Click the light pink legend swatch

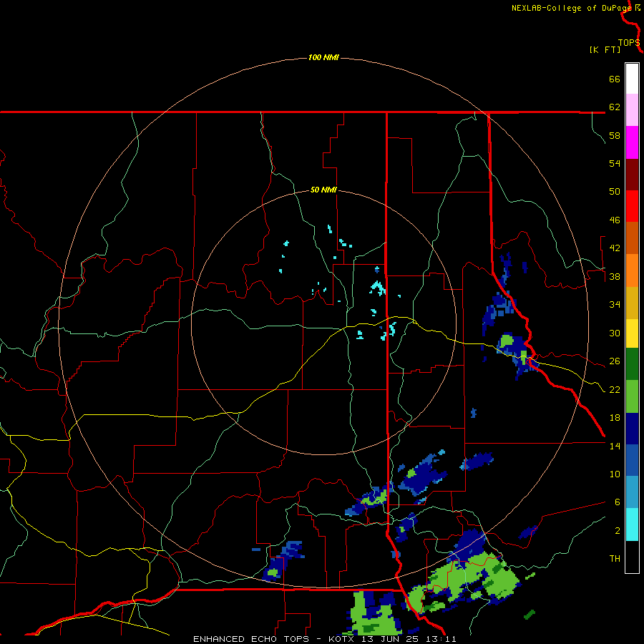(632, 110)
